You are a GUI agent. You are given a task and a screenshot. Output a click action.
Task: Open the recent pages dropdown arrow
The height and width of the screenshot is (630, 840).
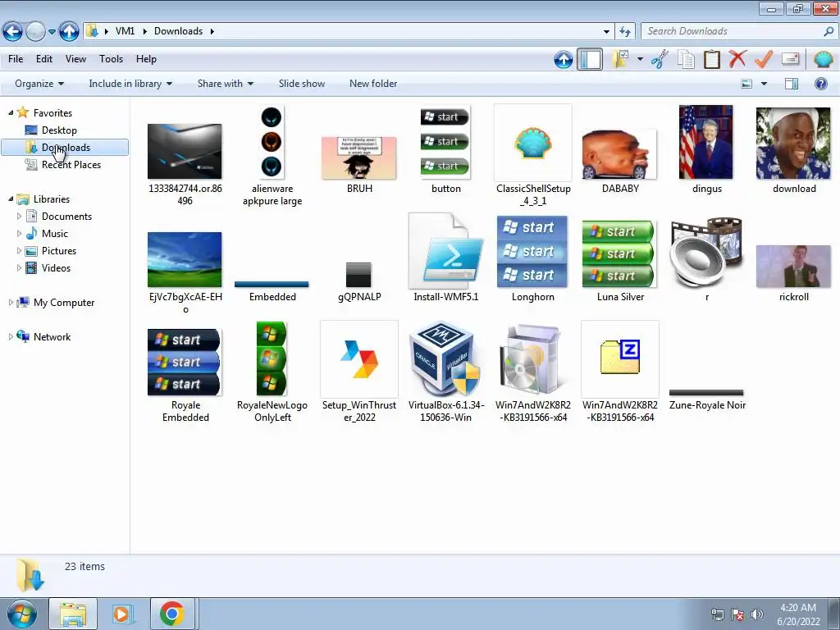(x=52, y=32)
